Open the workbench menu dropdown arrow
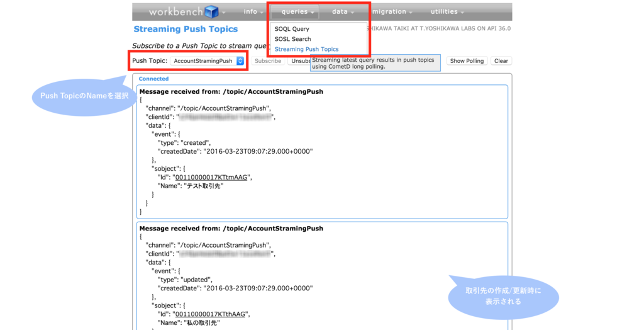This screenshot has width=644, height=330. point(224,13)
